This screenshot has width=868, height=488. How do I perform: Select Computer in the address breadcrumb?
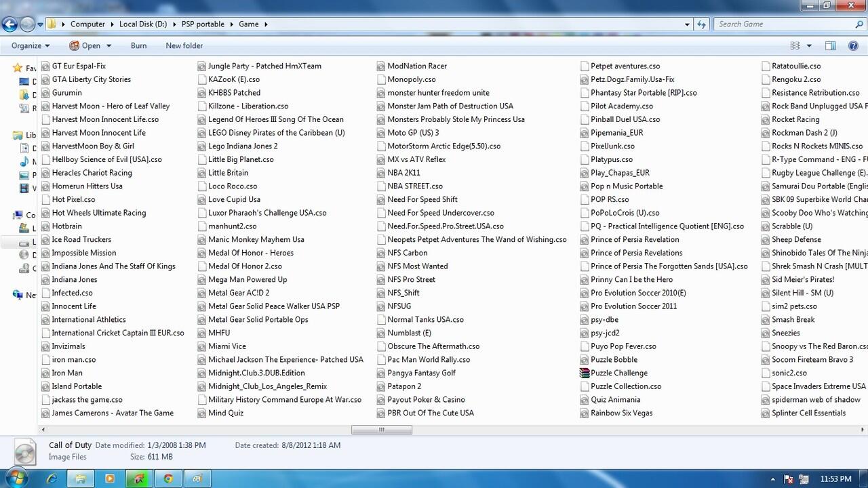tap(87, 24)
